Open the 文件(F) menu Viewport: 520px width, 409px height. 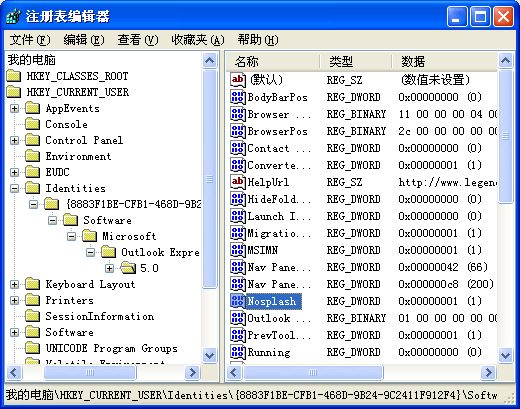[x=30, y=40]
